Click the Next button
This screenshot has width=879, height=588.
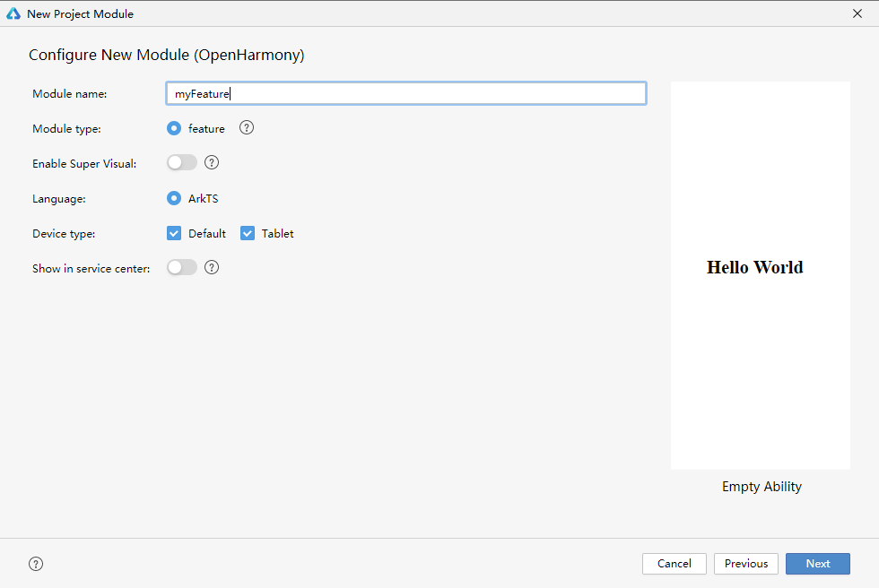click(x=818, y=564)
